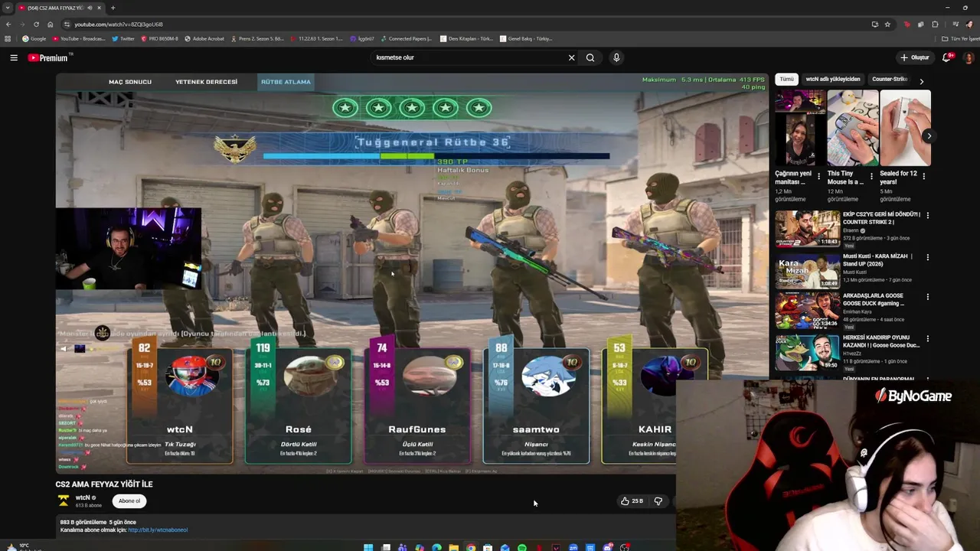The width and height of the screenshot is (980, 551).
Task: Open bit.ly wtcnaboneol description link
Action: [158, 530]
